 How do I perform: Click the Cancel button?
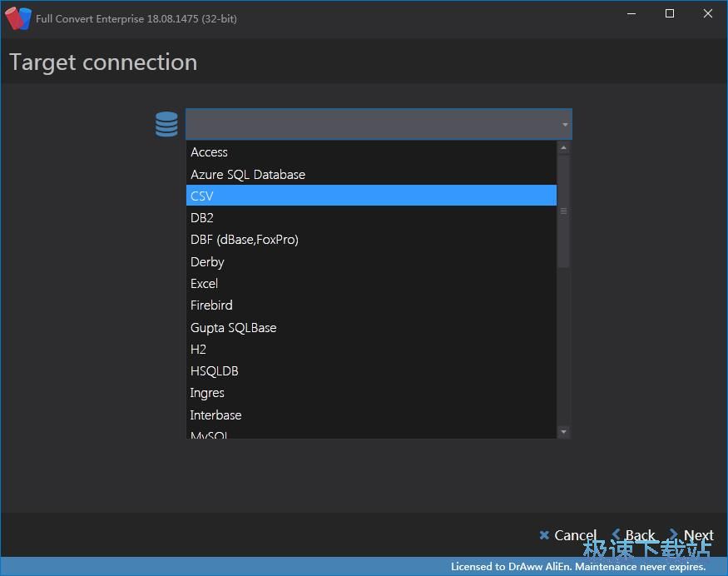(567, 535)
